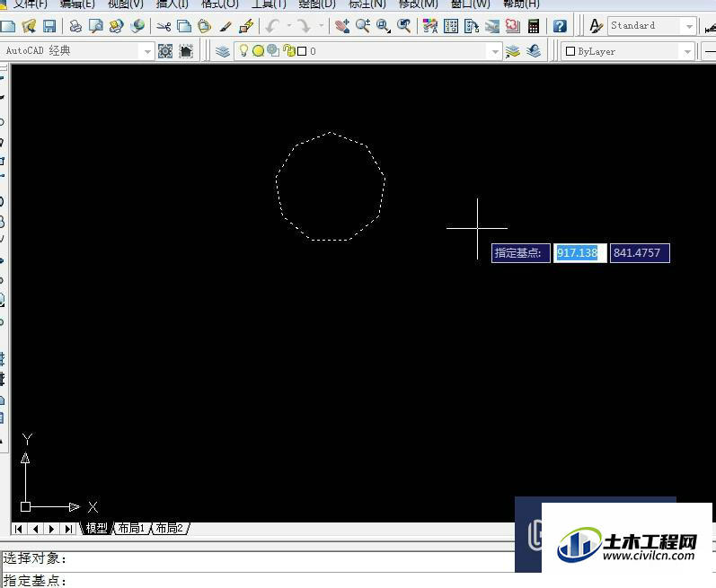
Task: Expand the Standard text style dropdown
Action: pyautogui.click(x=689, y=26)
